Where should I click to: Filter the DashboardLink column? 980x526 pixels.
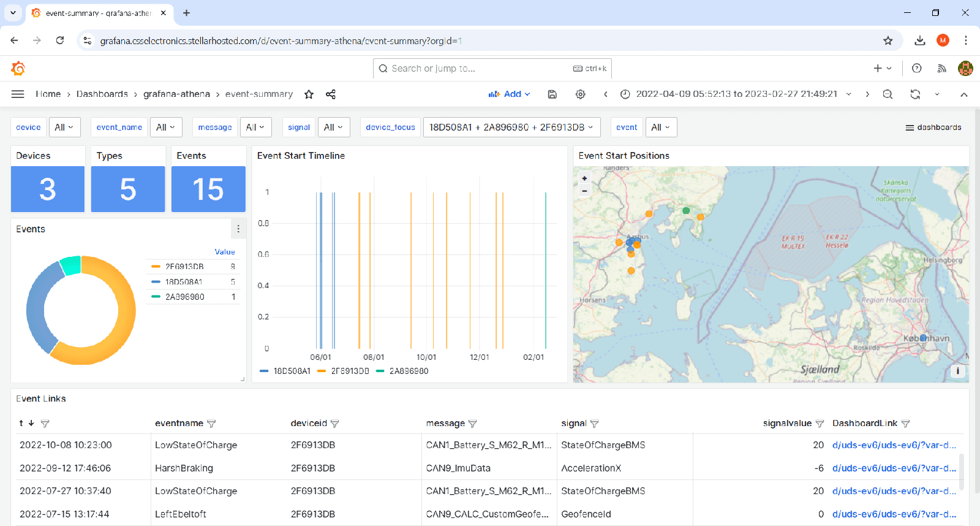point(905,424)
